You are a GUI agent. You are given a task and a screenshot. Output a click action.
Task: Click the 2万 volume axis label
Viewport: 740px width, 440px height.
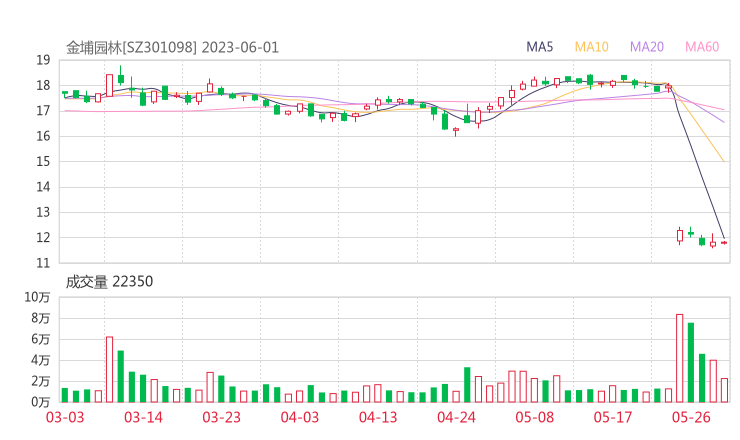click(x=41, y=381)
